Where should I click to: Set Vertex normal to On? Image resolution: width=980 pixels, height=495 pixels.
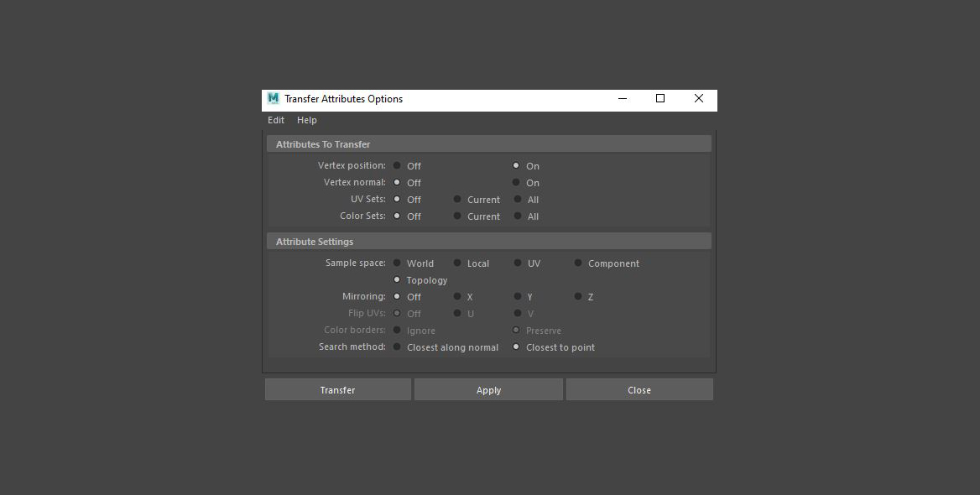[x=516, y=183]
